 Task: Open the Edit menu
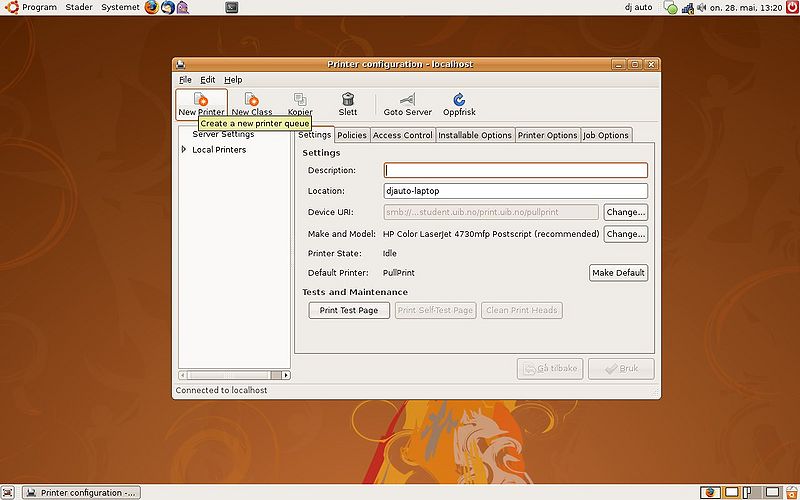pyautogui.click(x=207, y=80)
